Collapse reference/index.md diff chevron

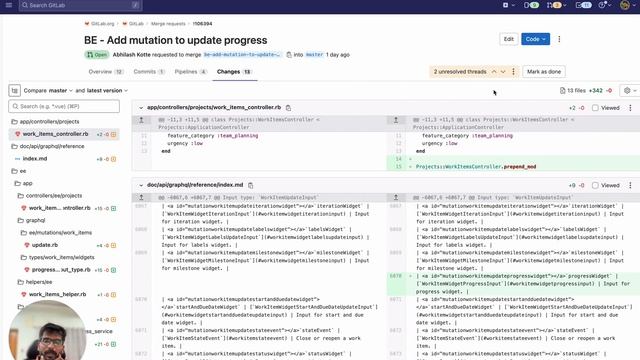(141, 185)
